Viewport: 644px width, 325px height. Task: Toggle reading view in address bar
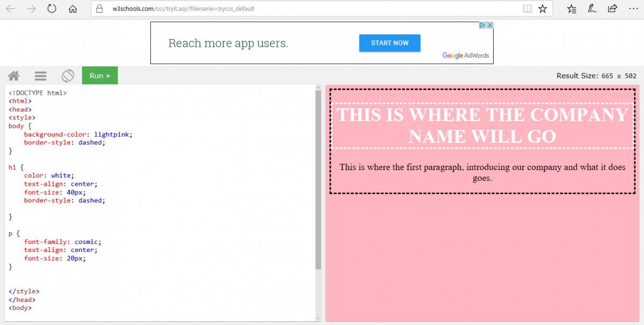[x=528, y=9]
